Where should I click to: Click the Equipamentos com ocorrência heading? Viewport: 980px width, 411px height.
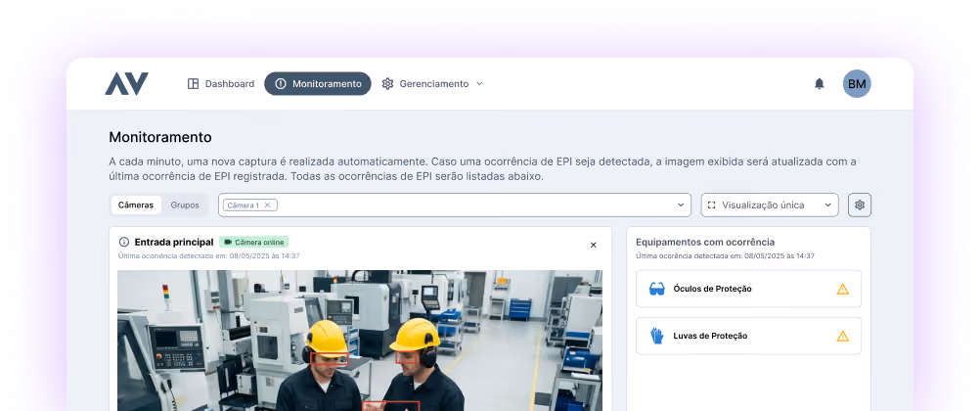(x=705, y=242)
